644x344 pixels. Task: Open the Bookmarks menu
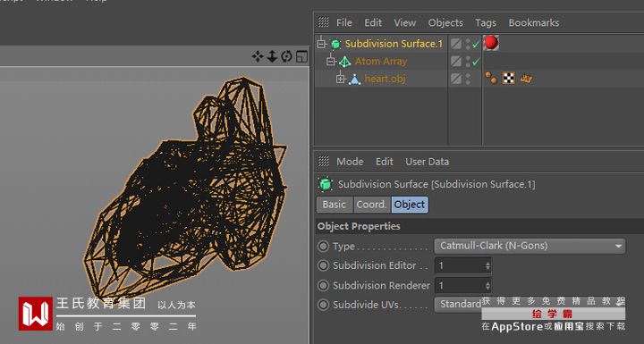click(x=533, y=22)
